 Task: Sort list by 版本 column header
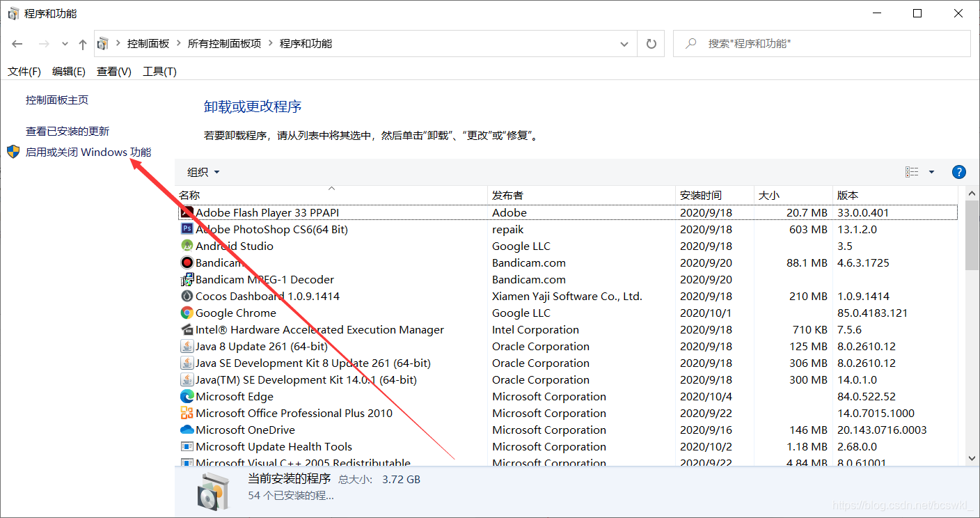[x=895, y=195]
